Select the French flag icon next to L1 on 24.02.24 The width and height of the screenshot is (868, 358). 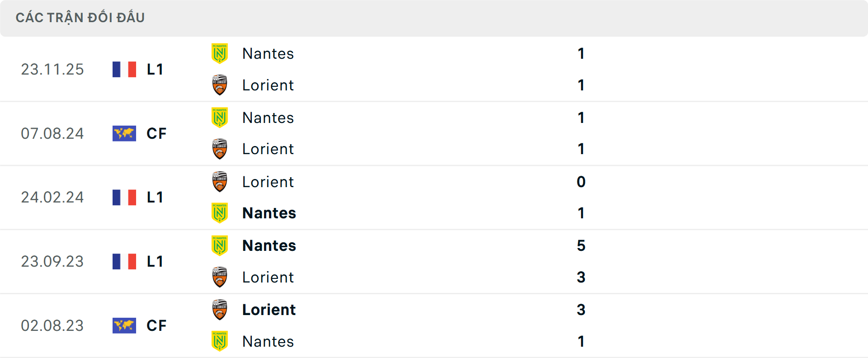(124, 197)
